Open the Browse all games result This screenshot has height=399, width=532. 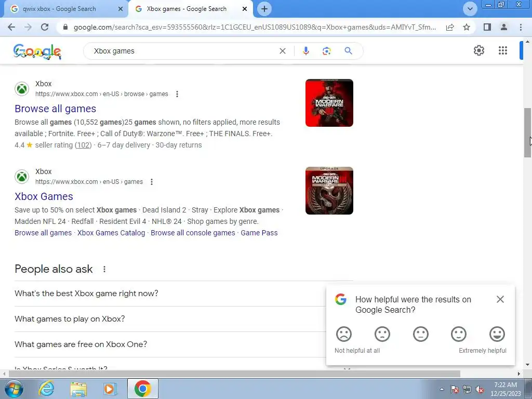55,109
